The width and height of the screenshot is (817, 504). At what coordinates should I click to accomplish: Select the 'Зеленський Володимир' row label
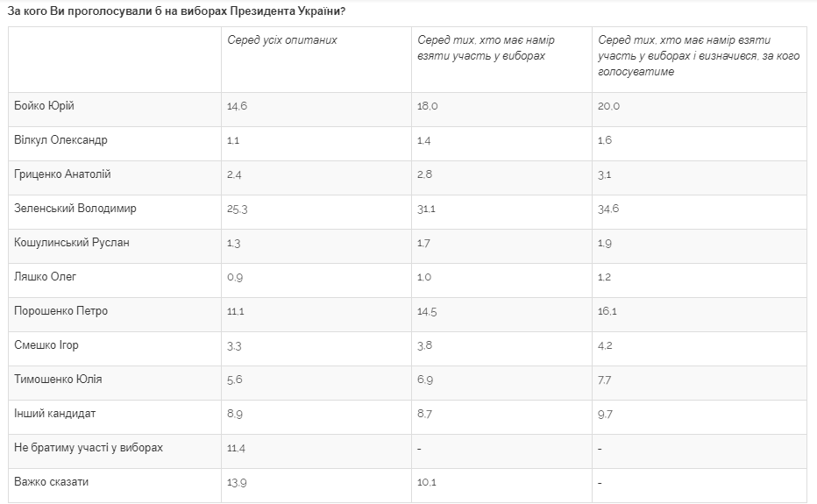point(75,209)
